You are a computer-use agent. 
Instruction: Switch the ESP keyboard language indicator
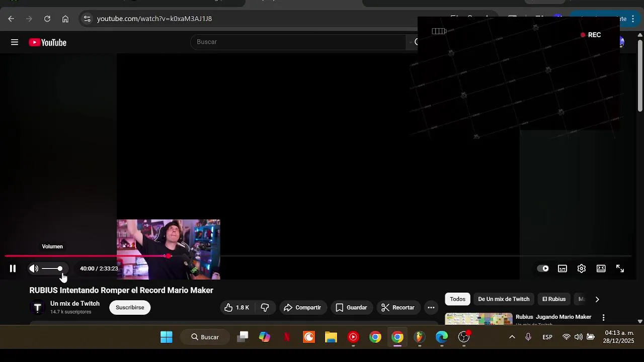(547, 337)
